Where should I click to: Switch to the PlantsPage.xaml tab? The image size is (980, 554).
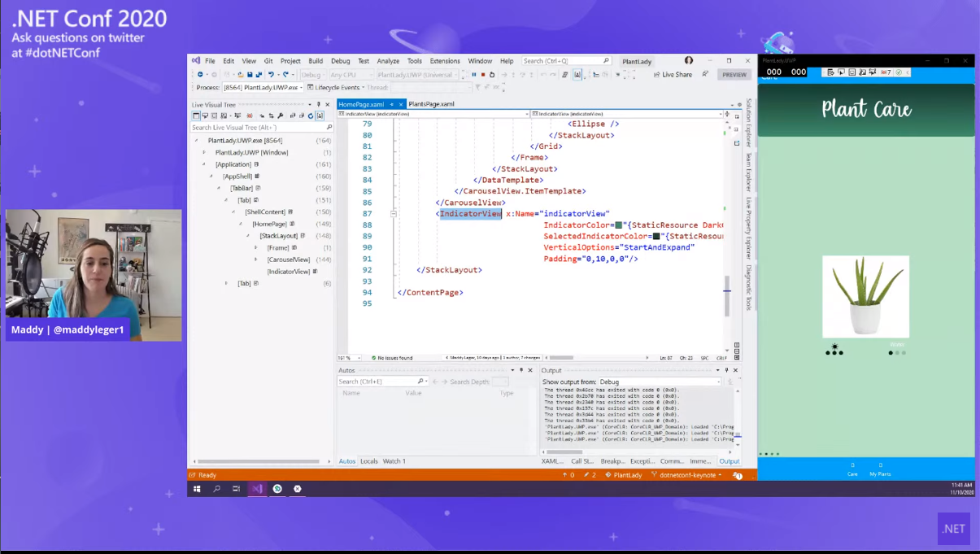tap(431, 104)
